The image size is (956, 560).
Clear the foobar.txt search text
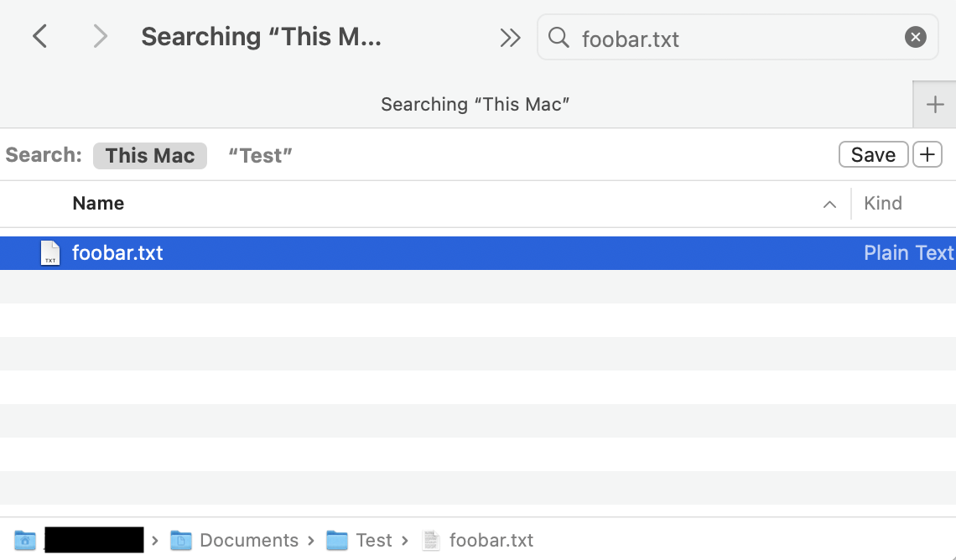tap(915, 37)
